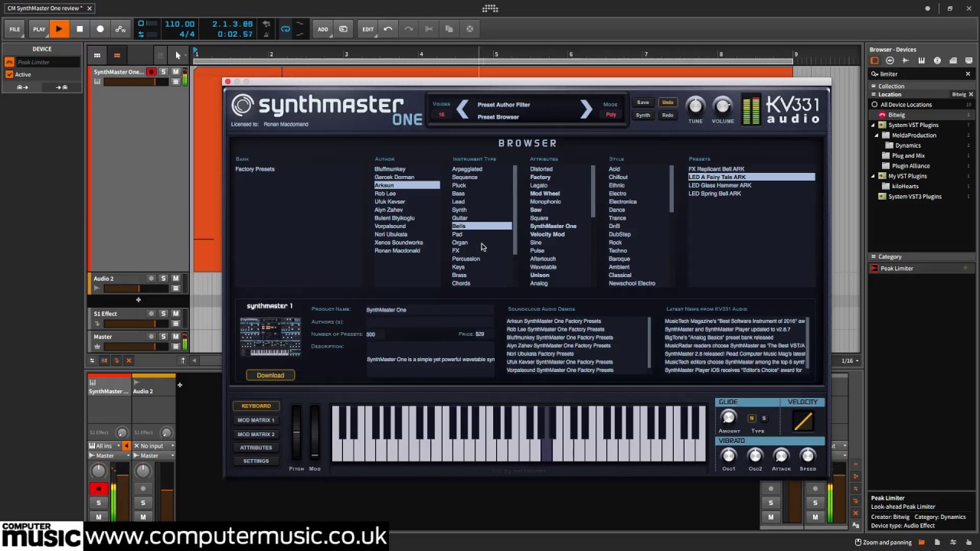This screenshot has width=980, height=551.
Task: Click previous preset arrow in SynthMaster
Action: (x=462, y=109)
